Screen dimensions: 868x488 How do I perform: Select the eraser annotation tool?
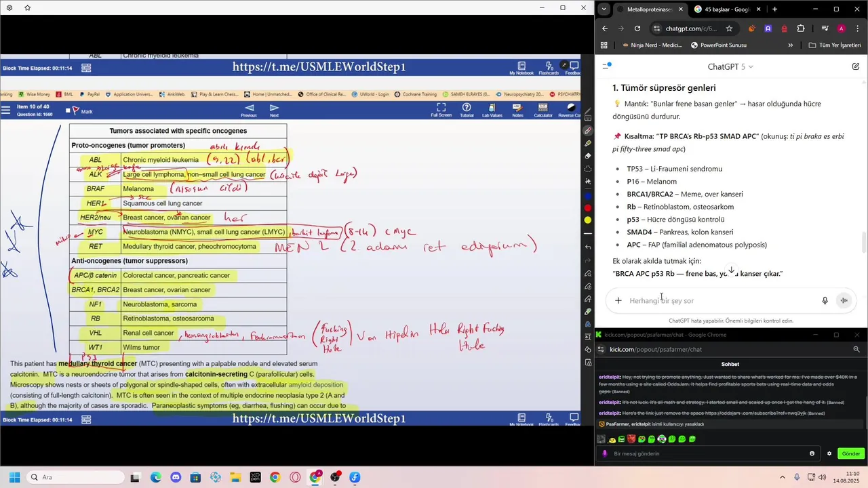(x=588, y=156)
